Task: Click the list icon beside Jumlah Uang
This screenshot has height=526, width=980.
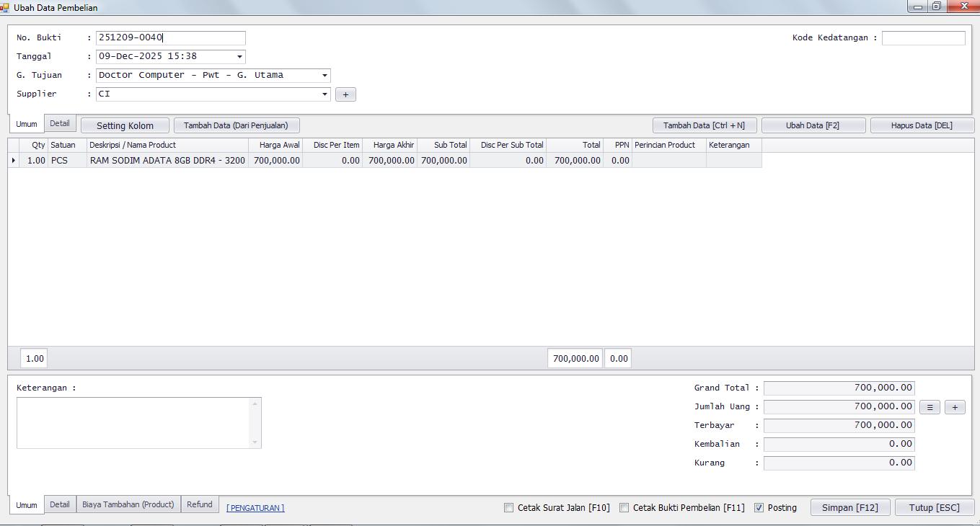Action: tap(930, 407)
